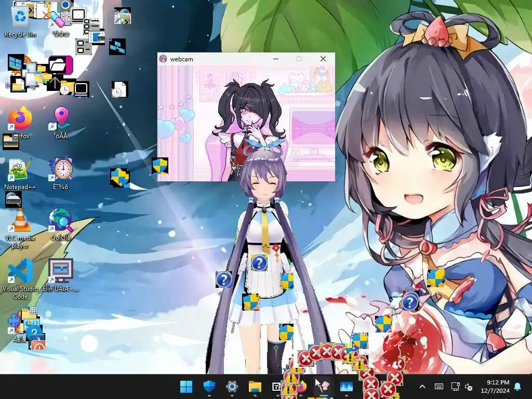This screenshot has height=399, width=532.
Task: Click the anime video feed in webcam window
Action: 246,124
